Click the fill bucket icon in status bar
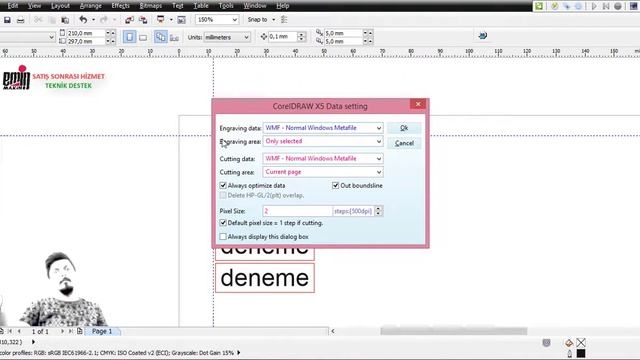640x360 pixels. (569, 343)
